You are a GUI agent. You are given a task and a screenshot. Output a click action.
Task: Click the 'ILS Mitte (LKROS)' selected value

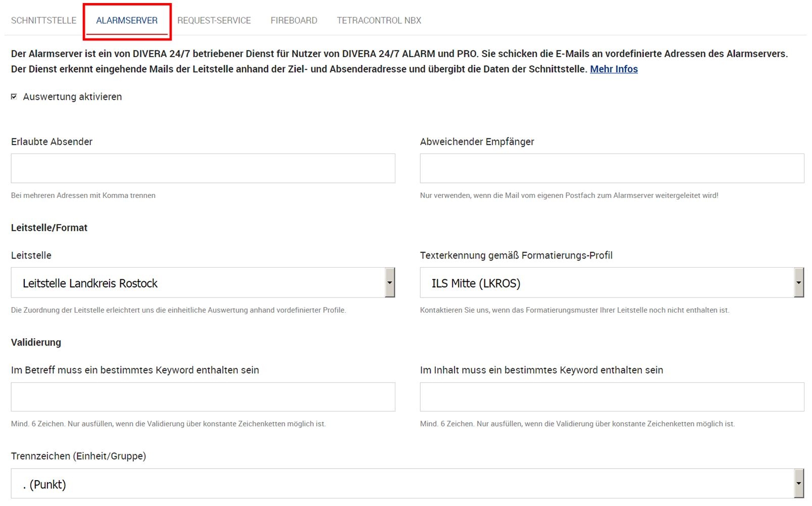coord(476,283)
